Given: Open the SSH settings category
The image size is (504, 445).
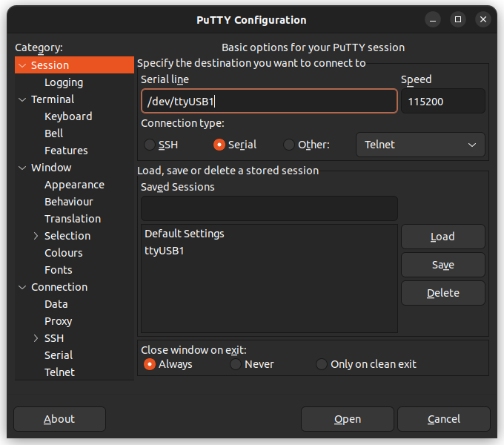Looking at the screenshot, I should click(x=54, y=338).
